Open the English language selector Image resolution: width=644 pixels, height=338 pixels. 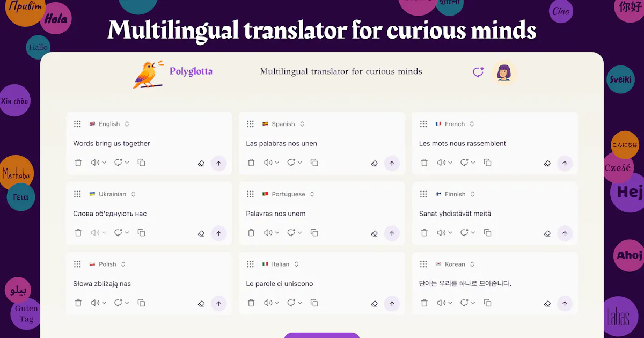pyautogui.click(x=109, y=124)
